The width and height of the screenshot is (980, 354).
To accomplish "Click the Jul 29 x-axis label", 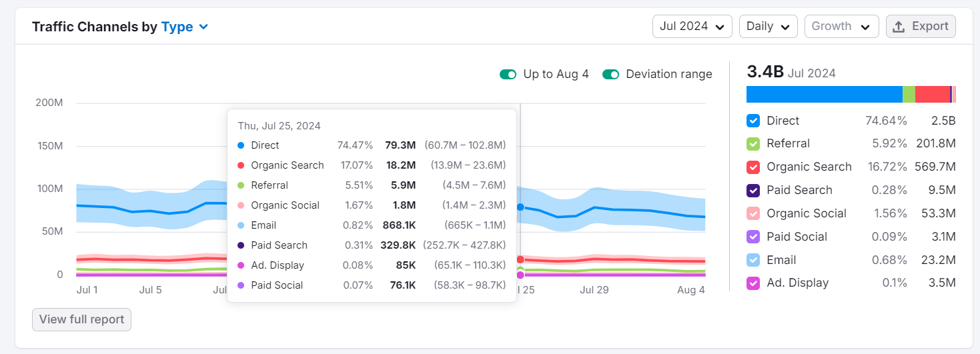I will 594,290.
